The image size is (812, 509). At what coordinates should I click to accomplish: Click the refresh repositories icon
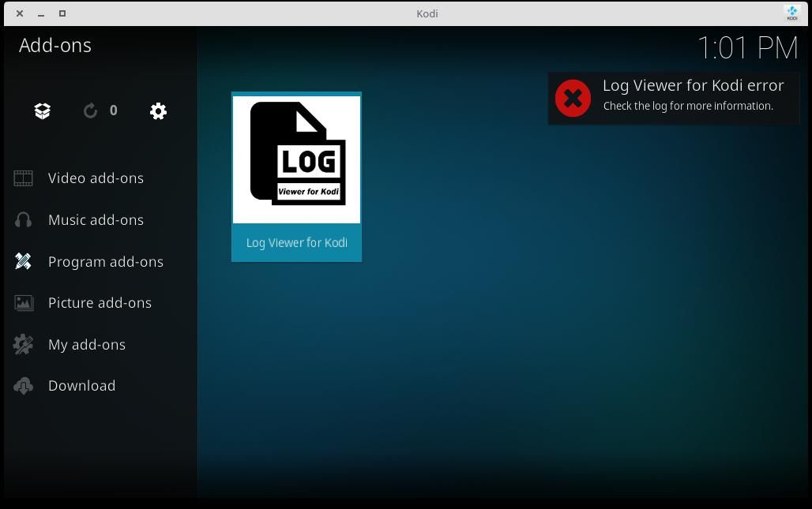pyautogui.click(x=89, y=110)
